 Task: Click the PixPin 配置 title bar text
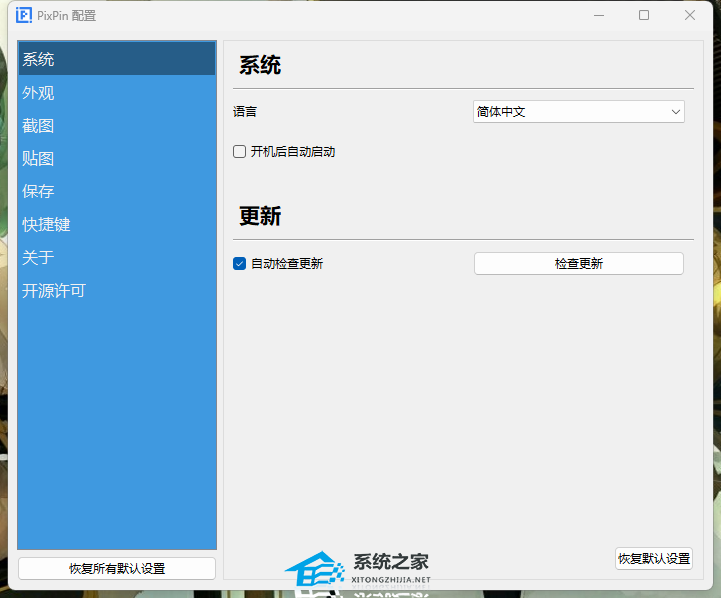67,16
